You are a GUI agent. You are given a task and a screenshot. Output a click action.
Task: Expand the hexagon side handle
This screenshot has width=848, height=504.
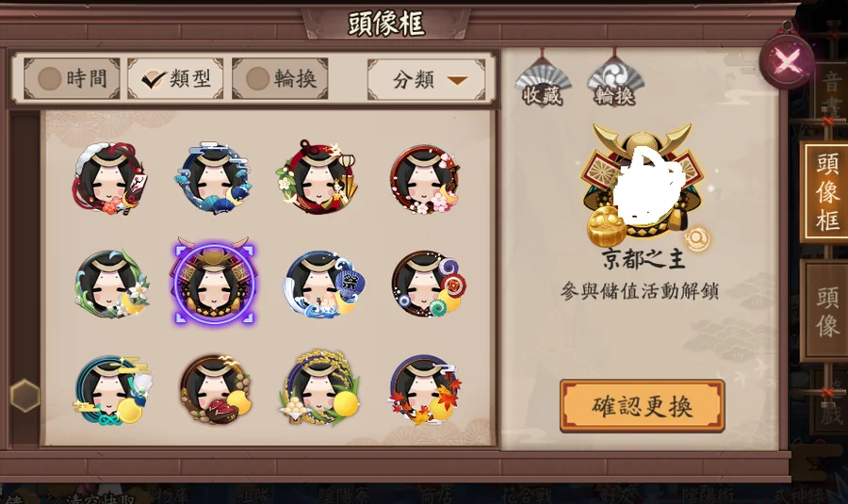[24, 396]
